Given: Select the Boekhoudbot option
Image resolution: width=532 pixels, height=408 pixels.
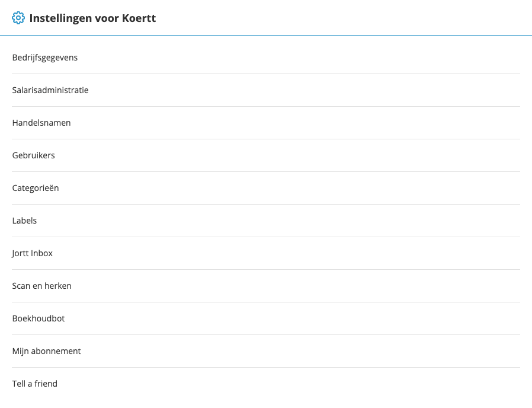Looking at the screenshot, I should tap(39, 318).
